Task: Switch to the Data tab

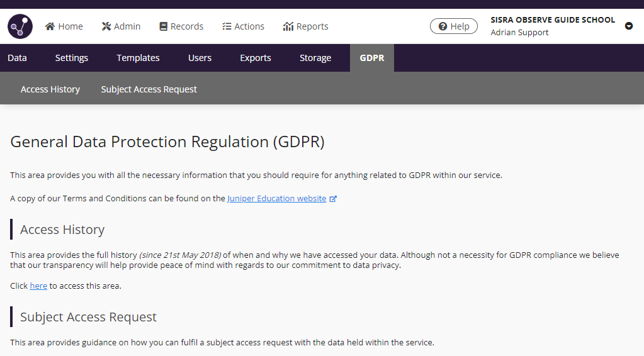Action: [17, 58]
